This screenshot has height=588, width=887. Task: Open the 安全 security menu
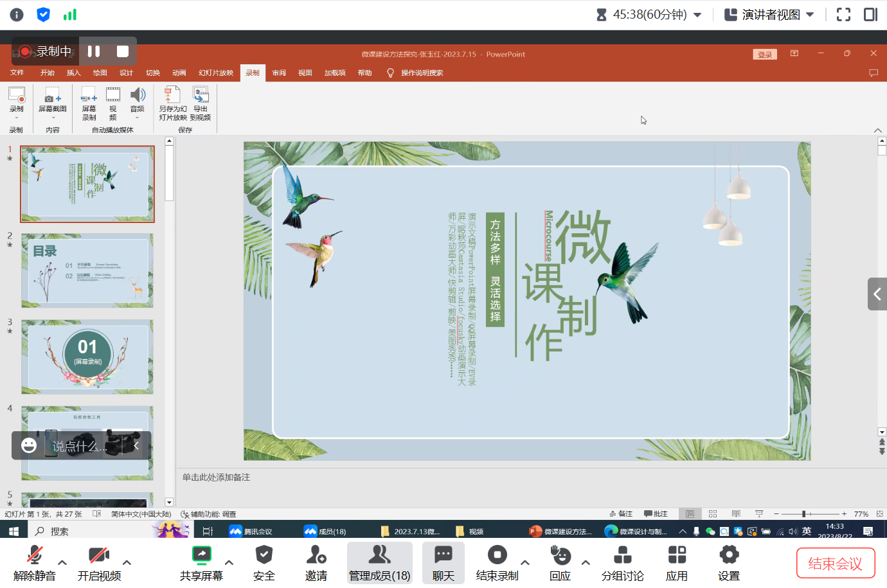[264, 563]
